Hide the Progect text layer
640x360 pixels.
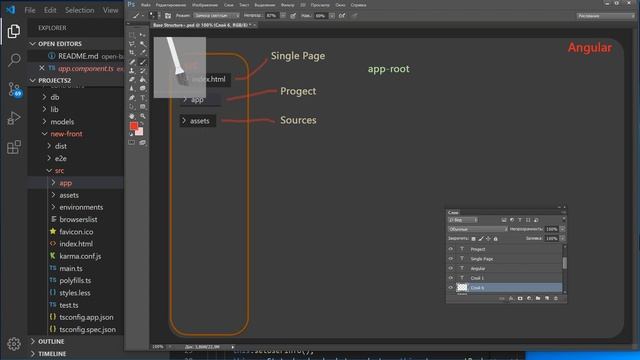tap(450, 249)
